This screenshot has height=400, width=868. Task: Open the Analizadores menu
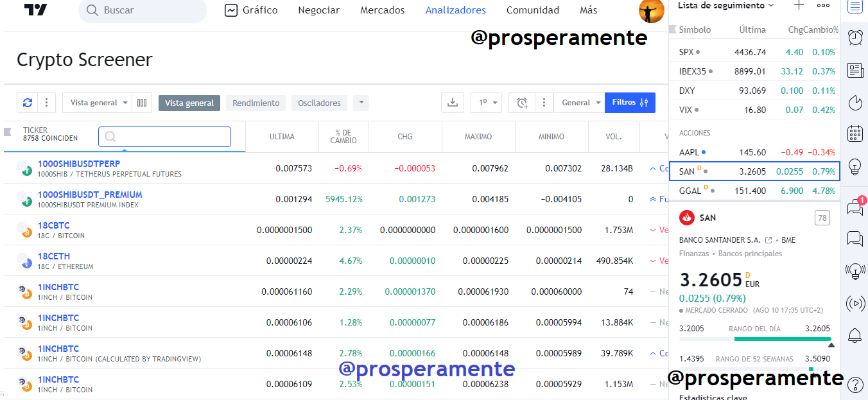tap(456, 10)
